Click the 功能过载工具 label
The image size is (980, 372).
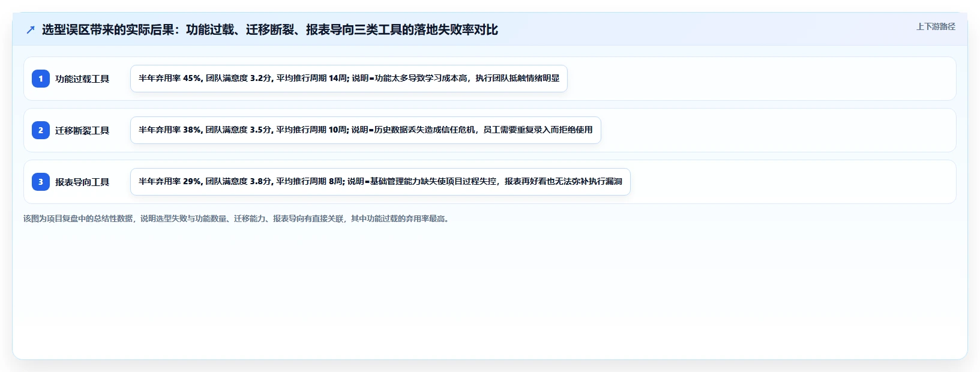(82, 79)
